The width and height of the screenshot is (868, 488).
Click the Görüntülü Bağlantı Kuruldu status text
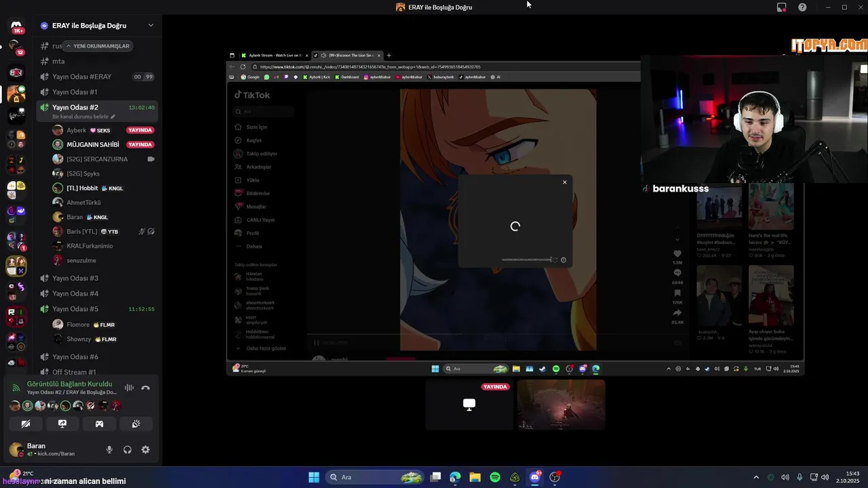pyautogui.click(x=70, y=384)
